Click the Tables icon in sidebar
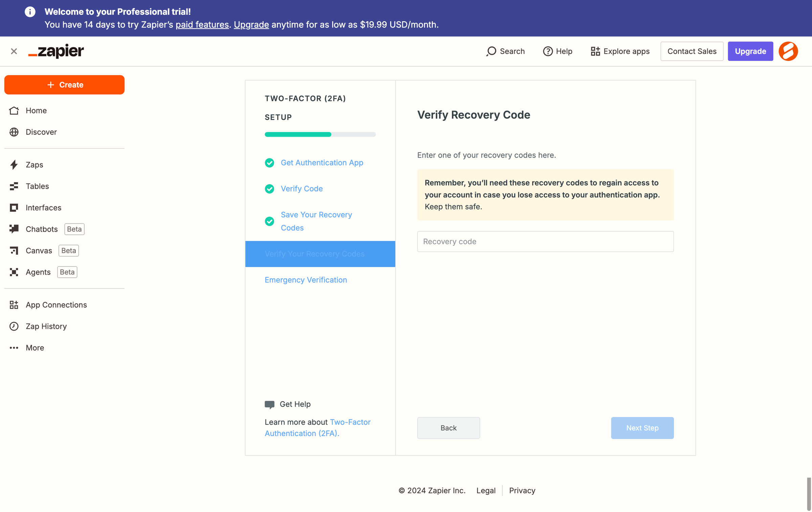Screen dimensions: 812x512 (14, 186)
